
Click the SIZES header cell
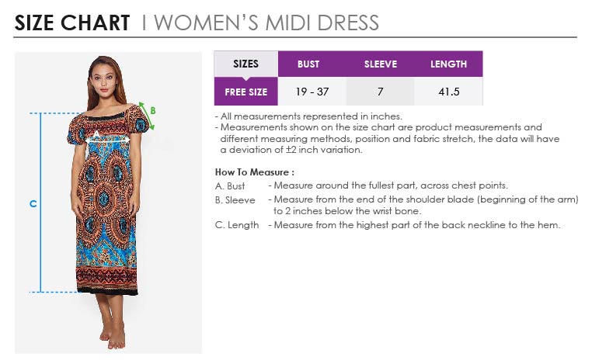coord(246,64)
